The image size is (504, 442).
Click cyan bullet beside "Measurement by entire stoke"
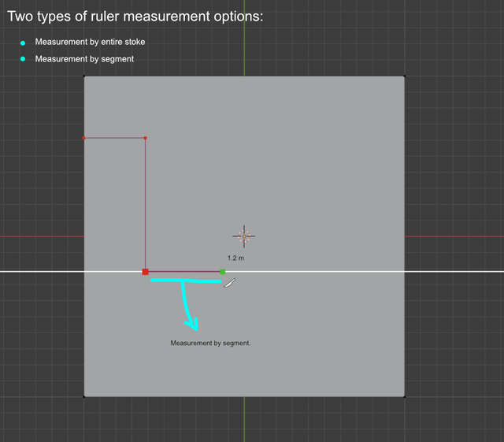click(x=23, y=43)
